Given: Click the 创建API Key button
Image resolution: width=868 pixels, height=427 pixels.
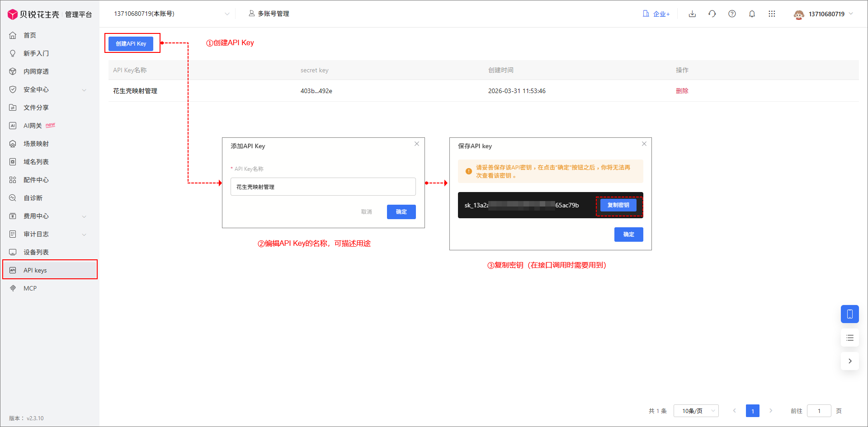Looking at the screenshot, I should 131,44.
